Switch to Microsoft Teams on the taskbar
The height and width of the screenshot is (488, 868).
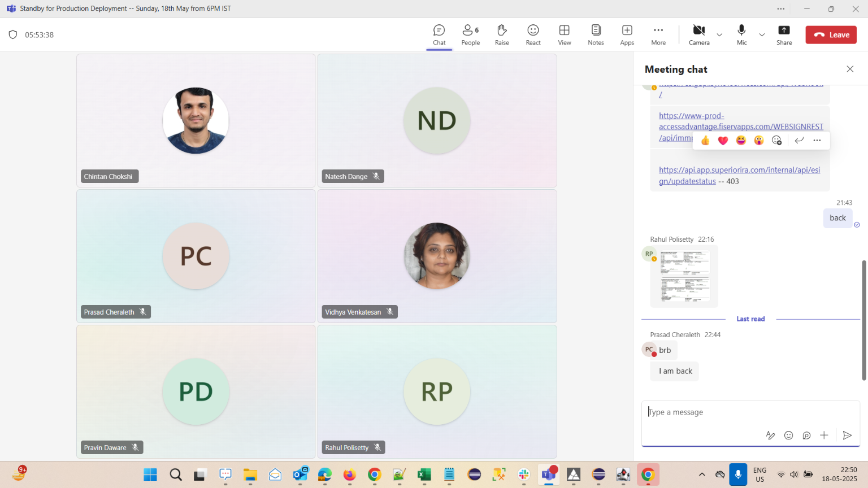point(549,475)
